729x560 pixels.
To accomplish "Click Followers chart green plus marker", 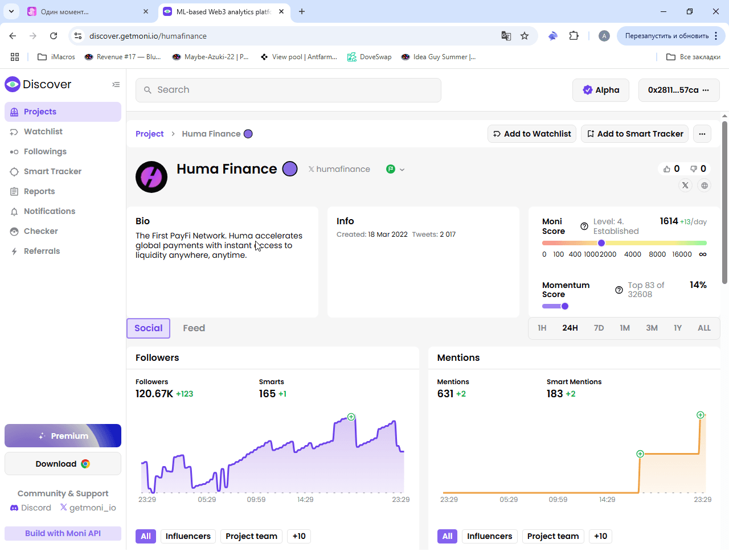I will coord(351,417).
